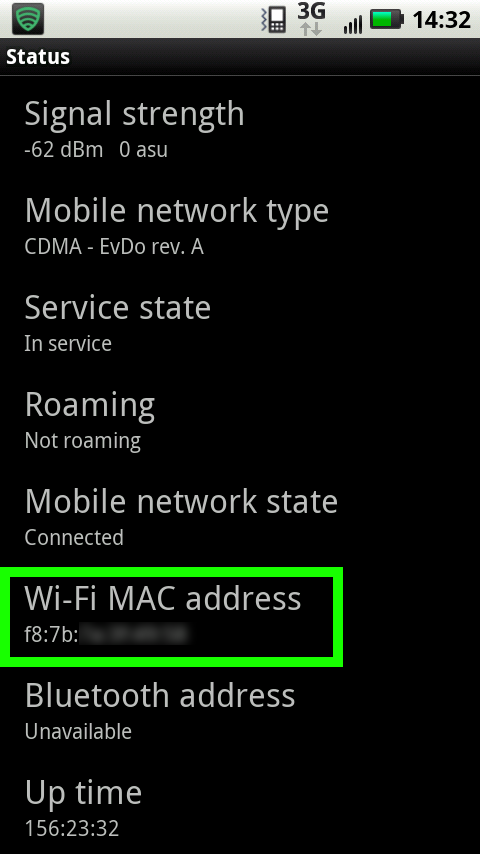Select the Signal strength entry
Screen dimensions: 480x854
point(240,129)
